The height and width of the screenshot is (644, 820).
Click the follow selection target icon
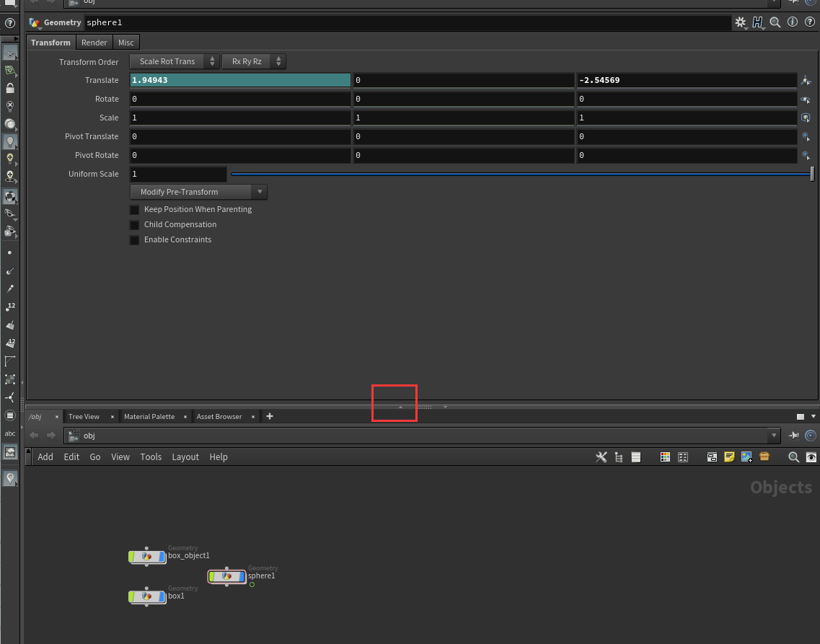click(811, 436)
